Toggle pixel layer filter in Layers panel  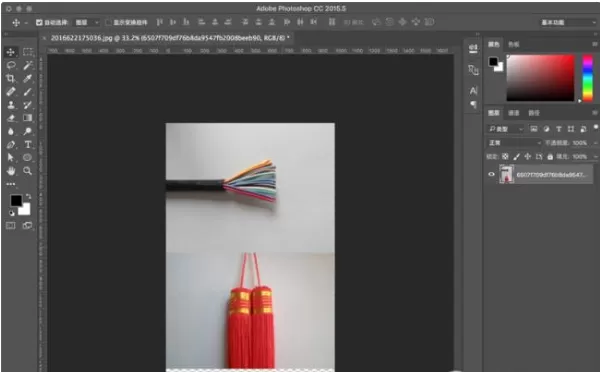tap(534, 129)
